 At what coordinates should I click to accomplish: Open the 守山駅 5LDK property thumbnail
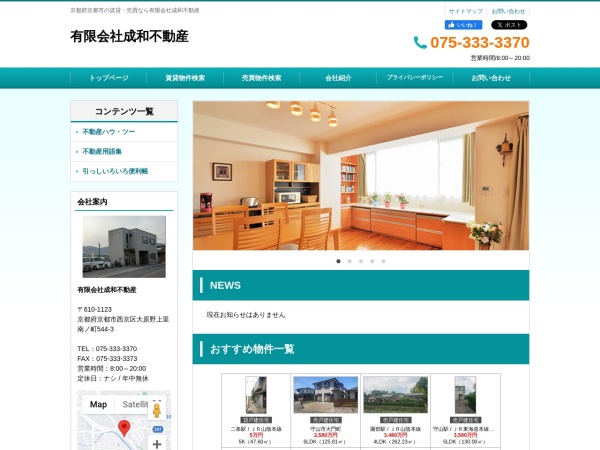(465, 395)
